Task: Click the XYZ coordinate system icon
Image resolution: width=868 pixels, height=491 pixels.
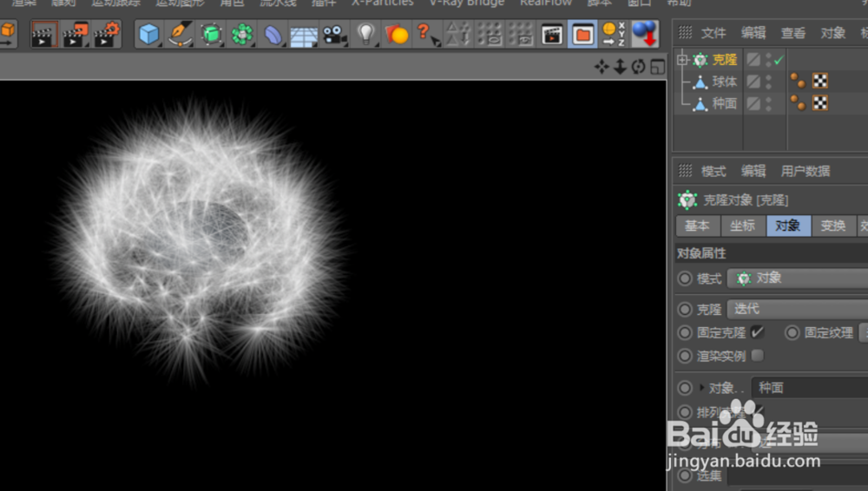Action: pos(614,35)
